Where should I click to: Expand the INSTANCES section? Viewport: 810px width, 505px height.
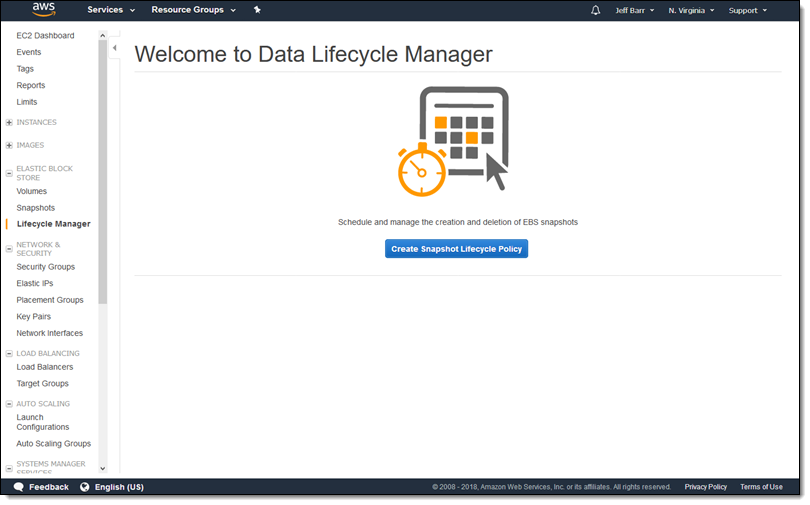(x=9, y=123)
